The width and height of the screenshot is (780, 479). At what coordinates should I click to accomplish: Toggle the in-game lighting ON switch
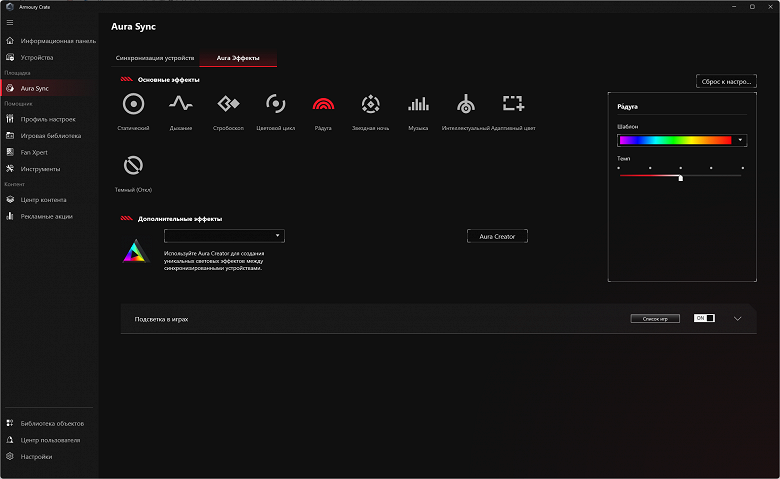[704, 318]
